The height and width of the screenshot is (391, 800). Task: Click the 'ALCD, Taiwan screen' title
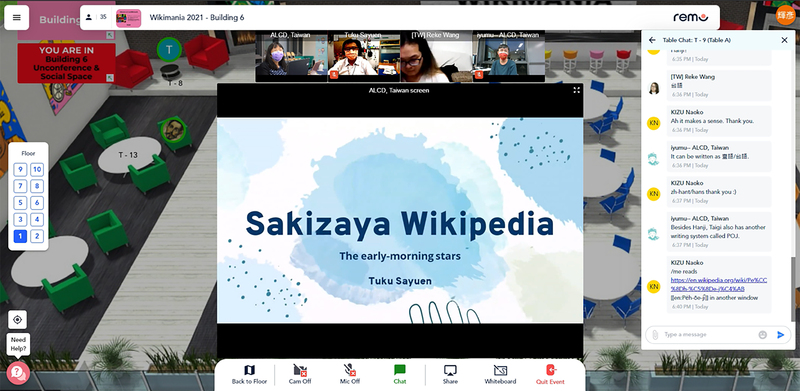click(399, 90)
